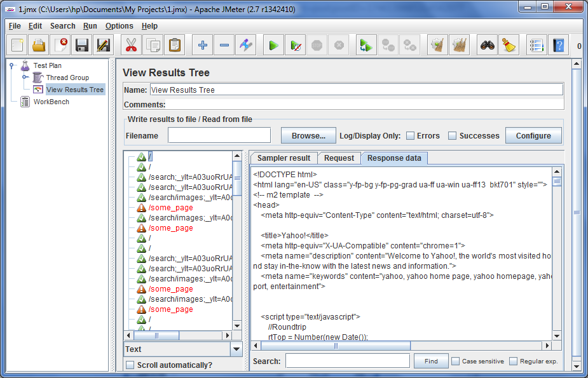This screenshot has width=588, height=378.
Task: Collapse the Test Plan tree node
Action: pos(11,65)
